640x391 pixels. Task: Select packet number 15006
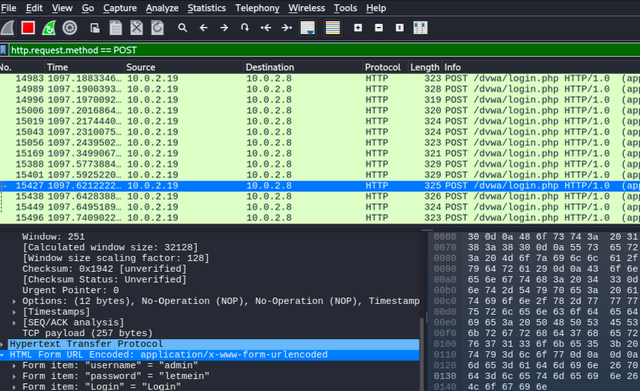[320, 111]
